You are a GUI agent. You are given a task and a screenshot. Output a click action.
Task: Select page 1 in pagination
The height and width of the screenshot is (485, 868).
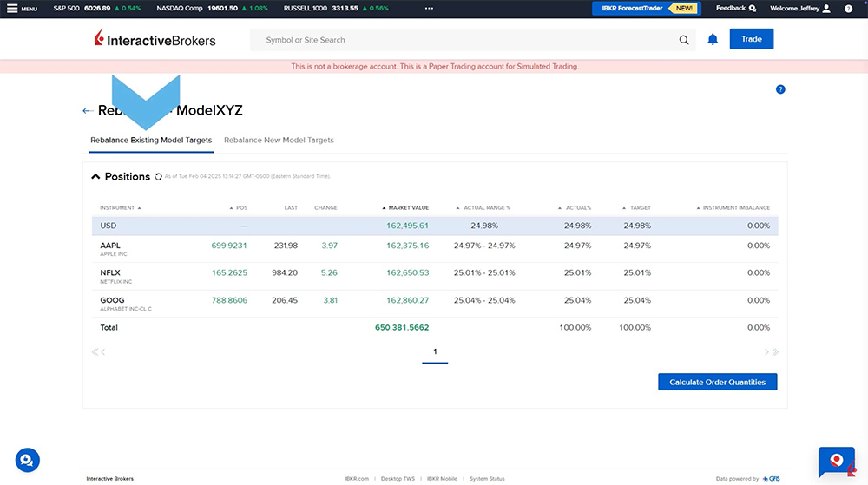pyautogui.click(x=435, y=351)
